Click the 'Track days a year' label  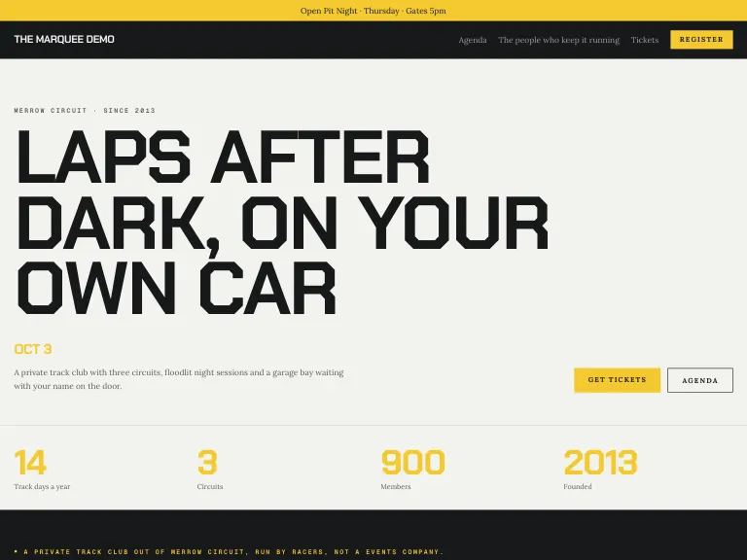pyautogui.click(x=42, y=486)
